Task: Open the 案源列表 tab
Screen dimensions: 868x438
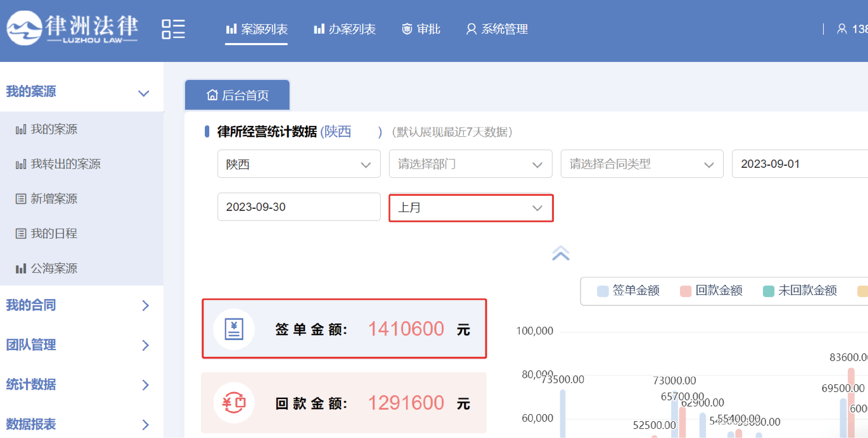Action: 256,29
